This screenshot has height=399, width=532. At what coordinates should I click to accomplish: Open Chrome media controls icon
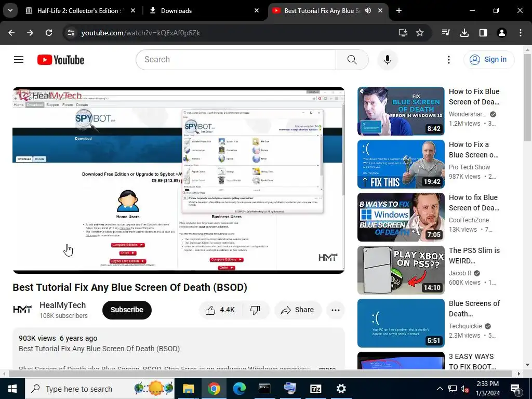click(446, 33)
